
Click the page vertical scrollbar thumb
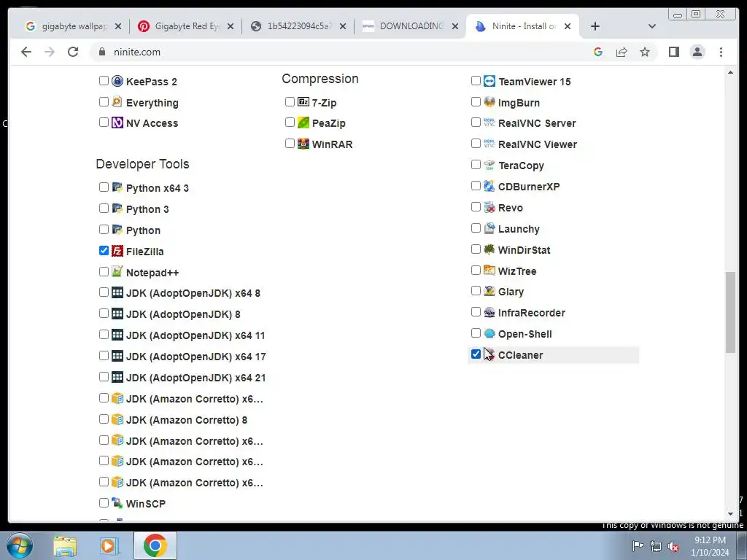(x=730, y=312)
